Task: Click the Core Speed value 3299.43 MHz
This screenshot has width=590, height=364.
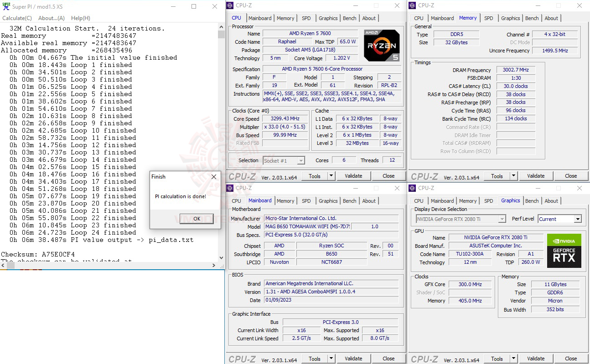Action: click(x=285, y=119)
